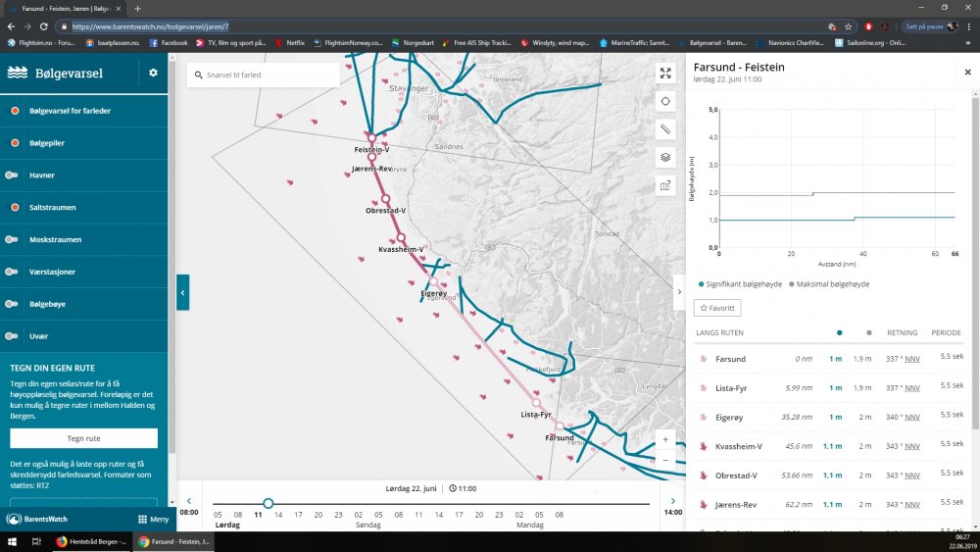Zoom out the map with minus button
Screen dimensions: 980x552
665,460
